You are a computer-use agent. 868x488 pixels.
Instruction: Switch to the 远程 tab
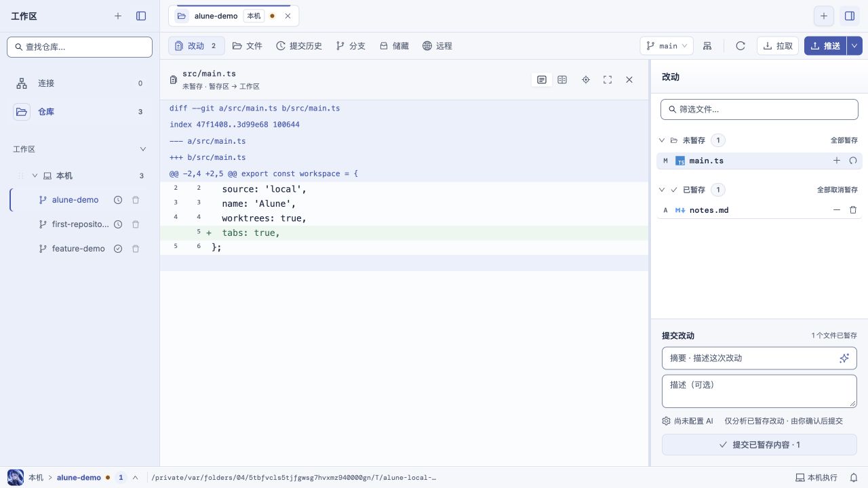(x=437, y=46)
